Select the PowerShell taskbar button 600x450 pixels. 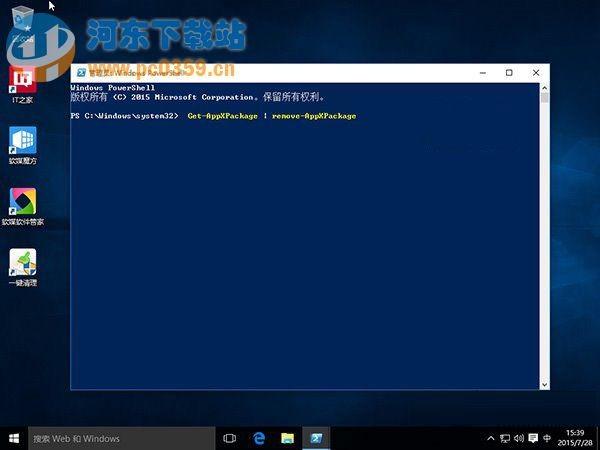point(316,439)
